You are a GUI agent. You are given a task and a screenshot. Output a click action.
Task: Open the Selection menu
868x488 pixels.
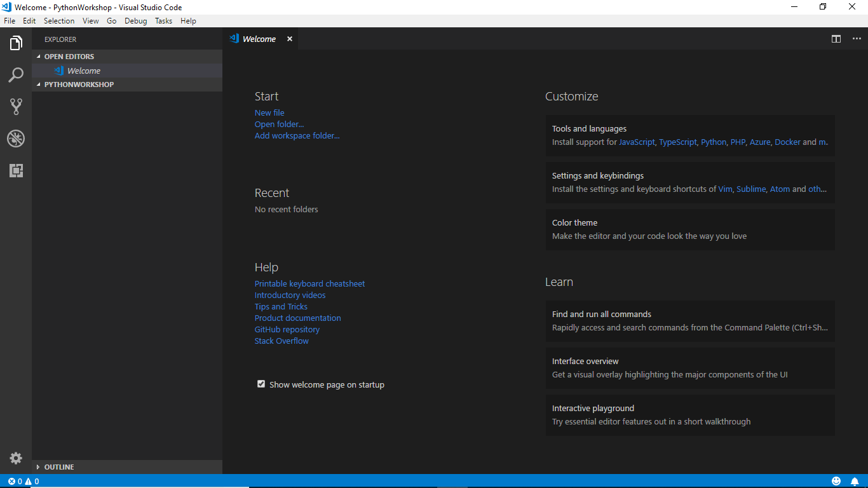[x=59, y=21]
